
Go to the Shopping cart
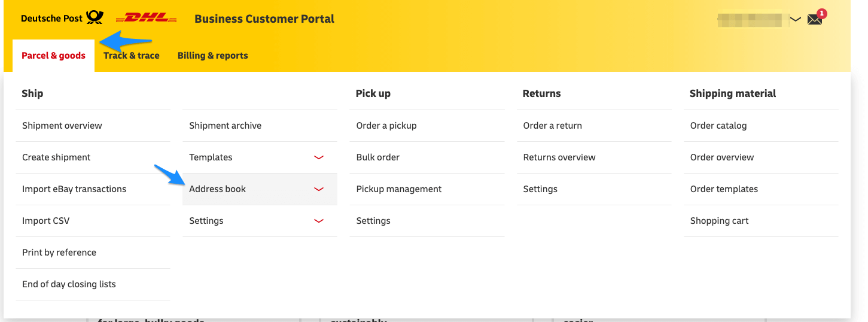(761, 221)
